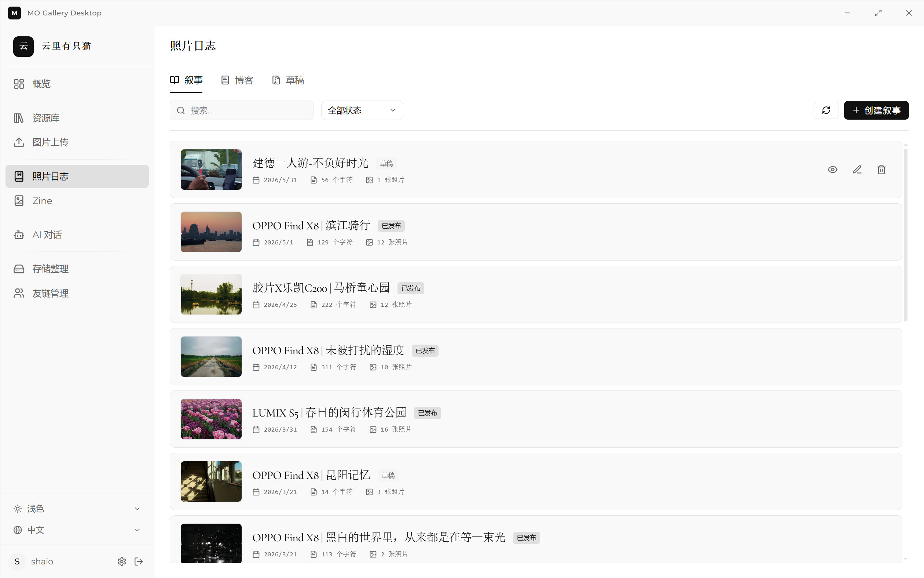Switch to the 博客 tab
924x578 pixels.
pyautogui.click(x=237, y=80)
